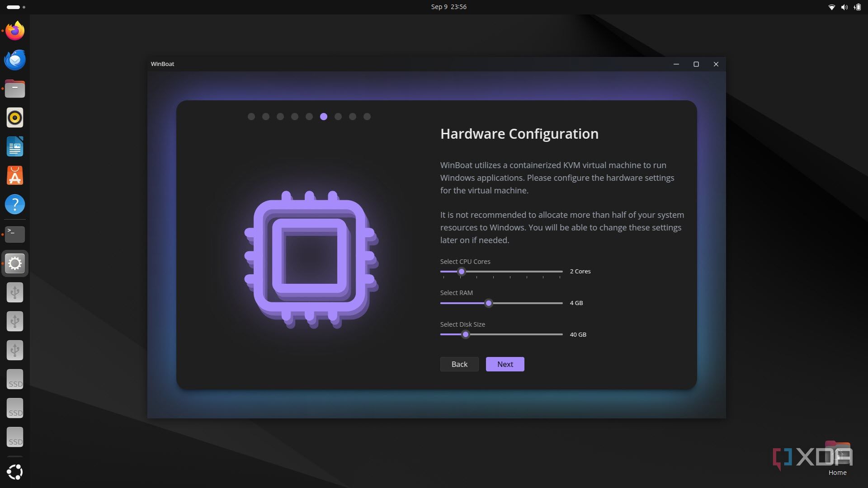Click the Settings gear dock icon
This screenshot has height=488, width=868.
coord(15,263)
